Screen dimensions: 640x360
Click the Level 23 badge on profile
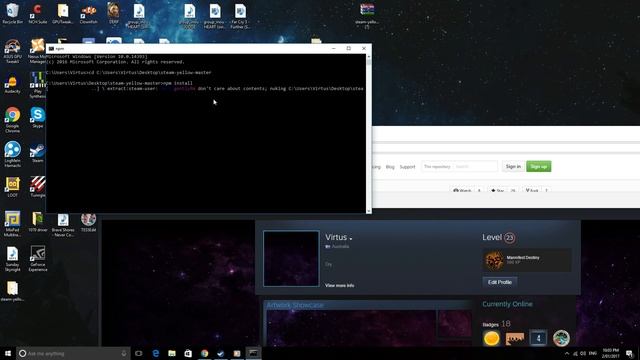(509, 238)
